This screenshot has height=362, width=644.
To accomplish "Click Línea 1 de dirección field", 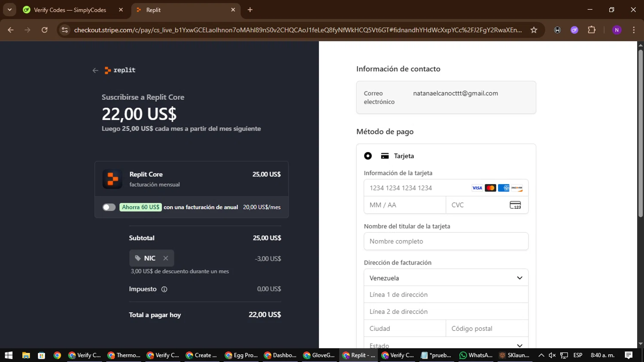I will 446,295.
